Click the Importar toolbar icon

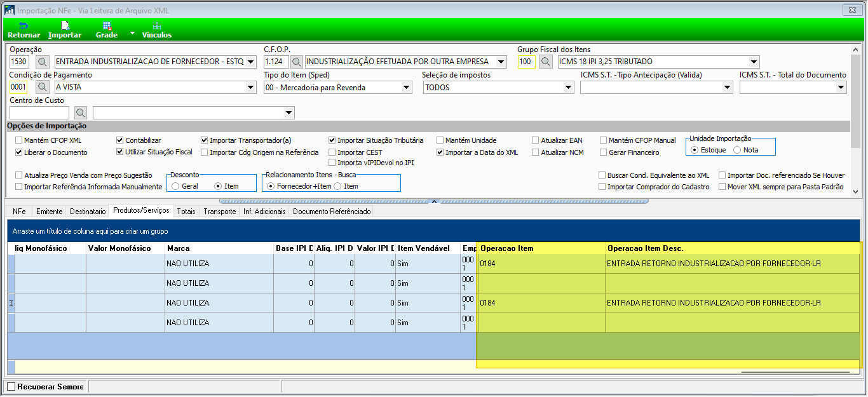65,30
